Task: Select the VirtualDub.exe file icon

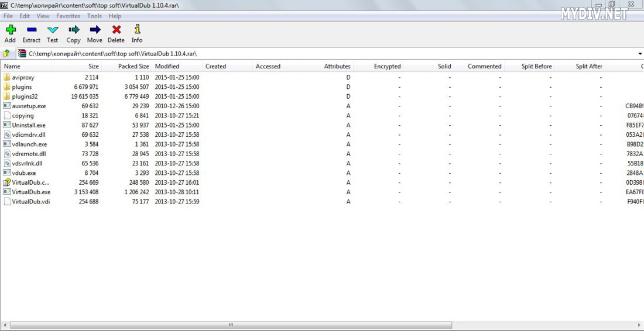Action: (6, 192)
